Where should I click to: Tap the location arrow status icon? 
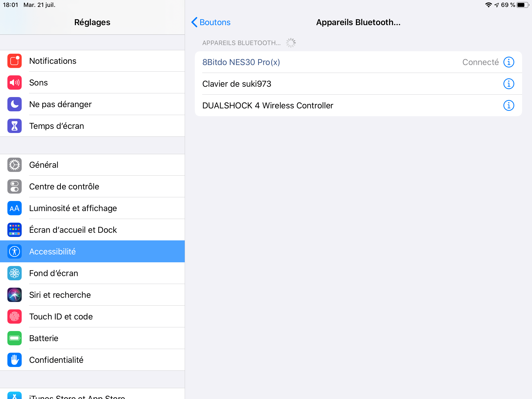496,5
